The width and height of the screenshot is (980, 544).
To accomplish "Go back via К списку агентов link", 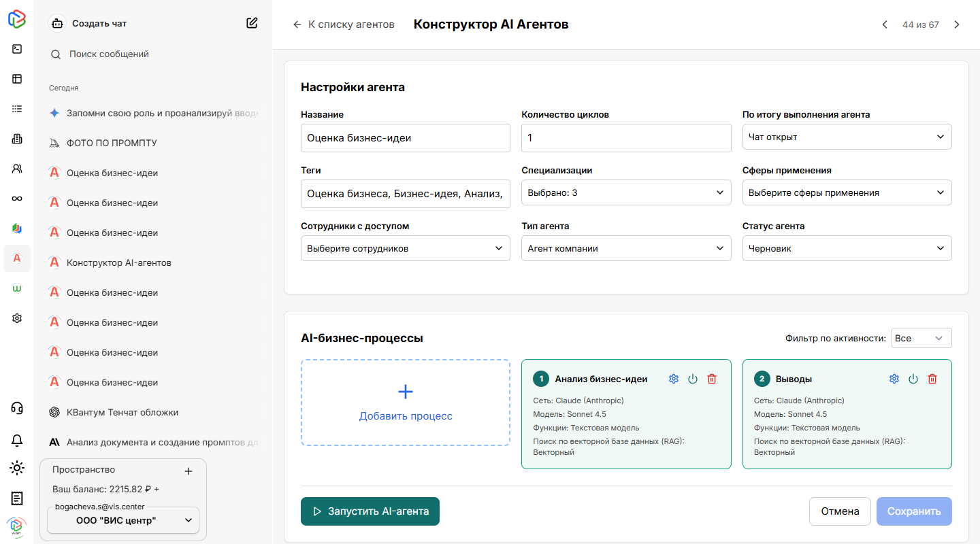I will click(344, 24).
